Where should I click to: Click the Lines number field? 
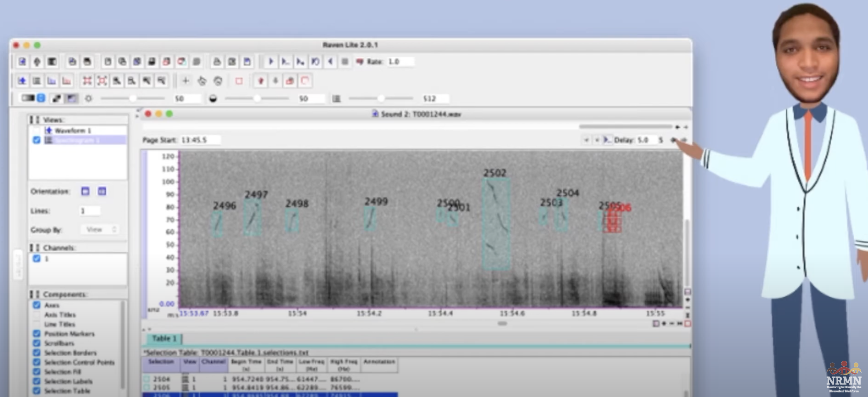(90, 211)
